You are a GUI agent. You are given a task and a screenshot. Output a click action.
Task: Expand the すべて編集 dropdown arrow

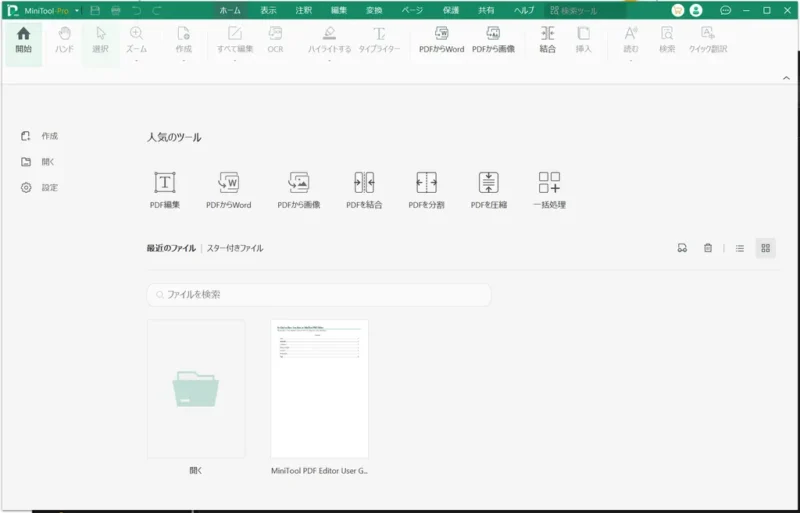(235, 60)
